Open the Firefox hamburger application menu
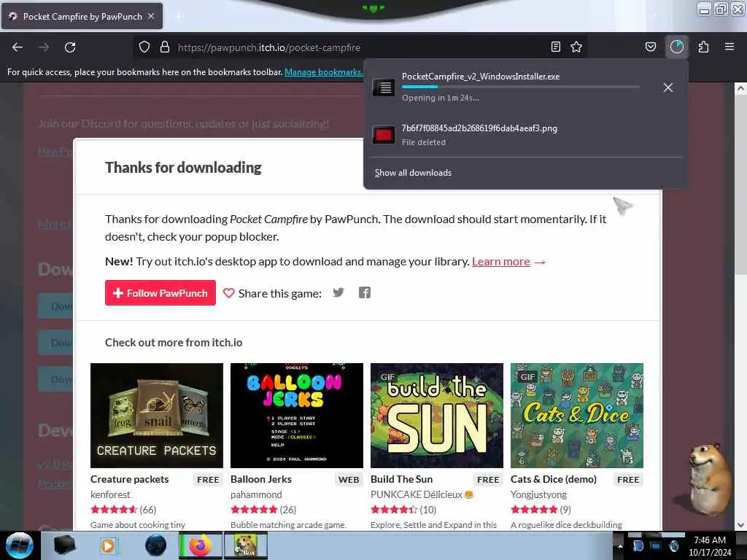The height and width of the screenshot is (560, 747). (x=729, y=47)
